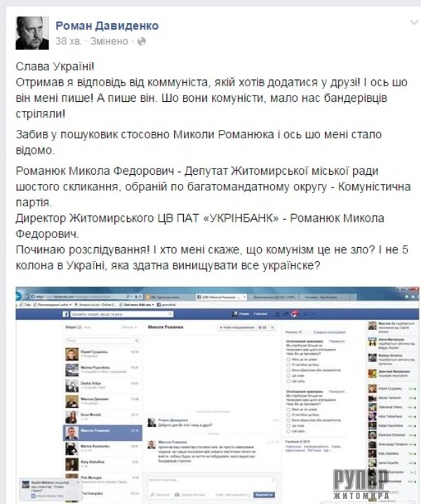Viewport: 421px width, 504px height.
Task: Click the magnifier icon in conversation header
Action: click(x=272, y=327)
